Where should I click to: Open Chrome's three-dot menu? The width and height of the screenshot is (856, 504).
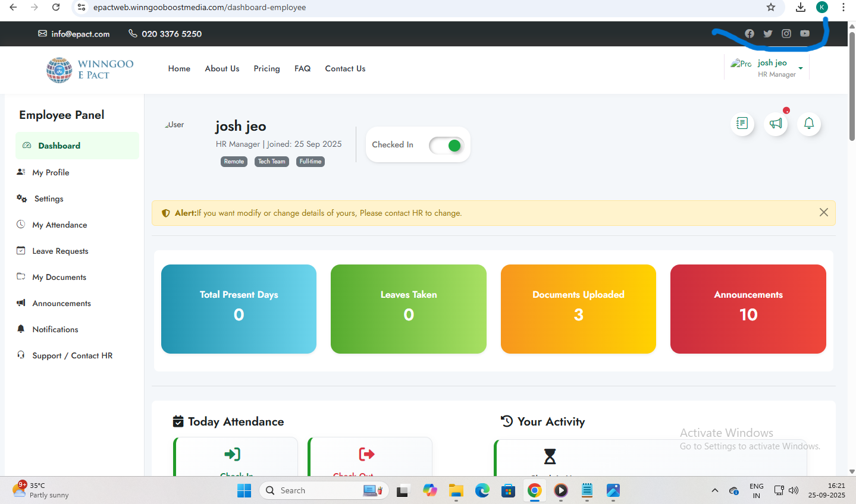[x=844, y=7]
